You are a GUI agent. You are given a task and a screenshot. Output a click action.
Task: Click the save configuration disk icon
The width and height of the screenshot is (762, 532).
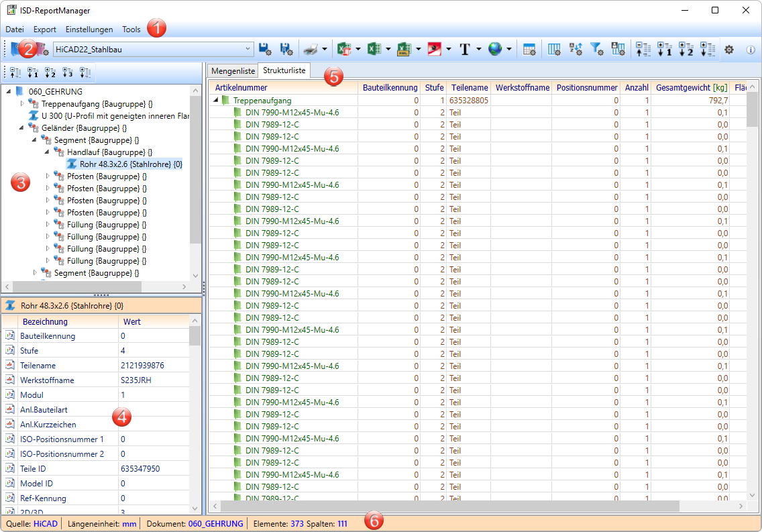tap(265, 49)
